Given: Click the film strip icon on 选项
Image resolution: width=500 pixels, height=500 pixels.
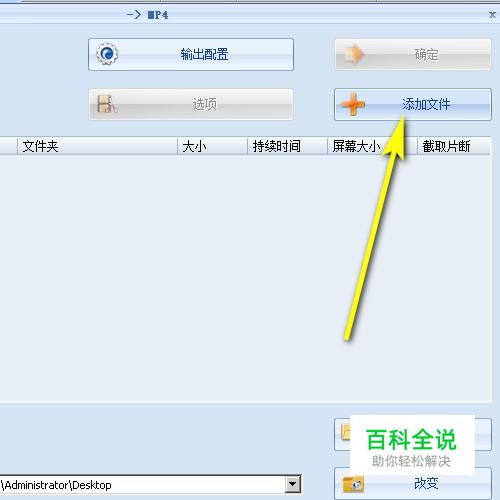Looking at the screenshot, I should 106,104.
